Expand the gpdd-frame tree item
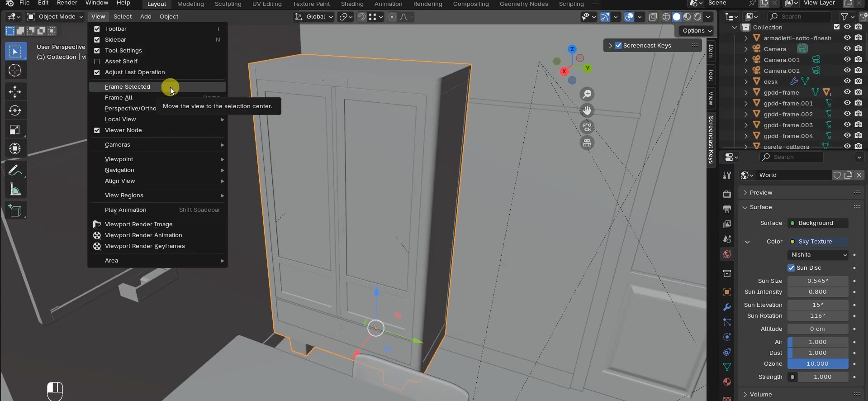The image size is (868, 401). point(746,92)
